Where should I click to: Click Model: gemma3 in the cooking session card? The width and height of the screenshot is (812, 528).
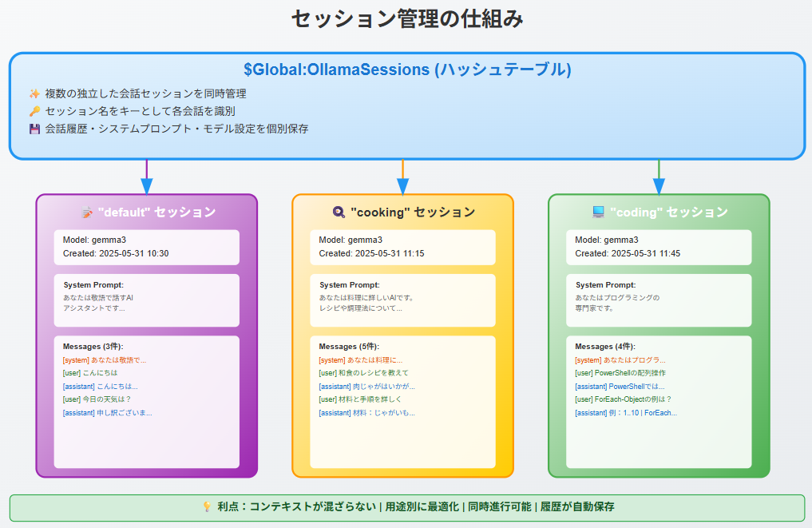[x=351, y=240]
